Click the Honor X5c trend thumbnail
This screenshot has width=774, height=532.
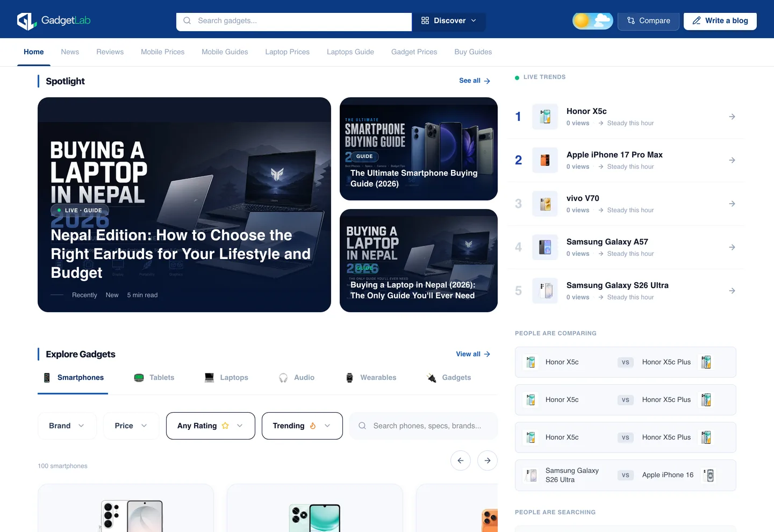[x=545, y=117]
